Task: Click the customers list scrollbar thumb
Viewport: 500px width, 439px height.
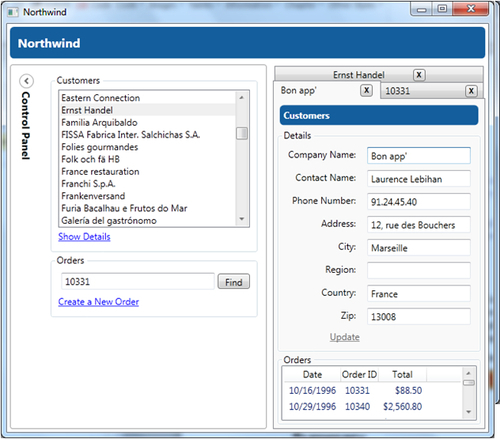Action: [x=242, y=133]
